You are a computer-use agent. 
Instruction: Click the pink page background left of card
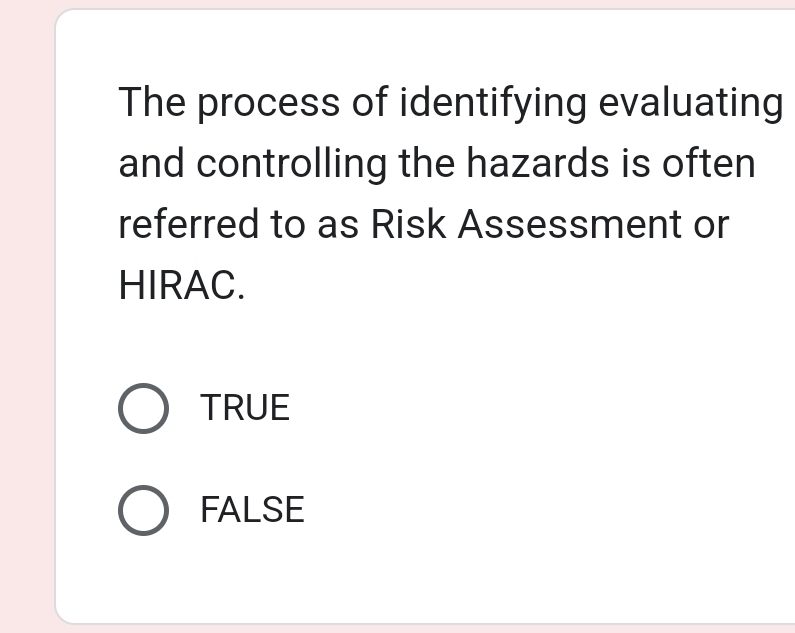[25, 320]
